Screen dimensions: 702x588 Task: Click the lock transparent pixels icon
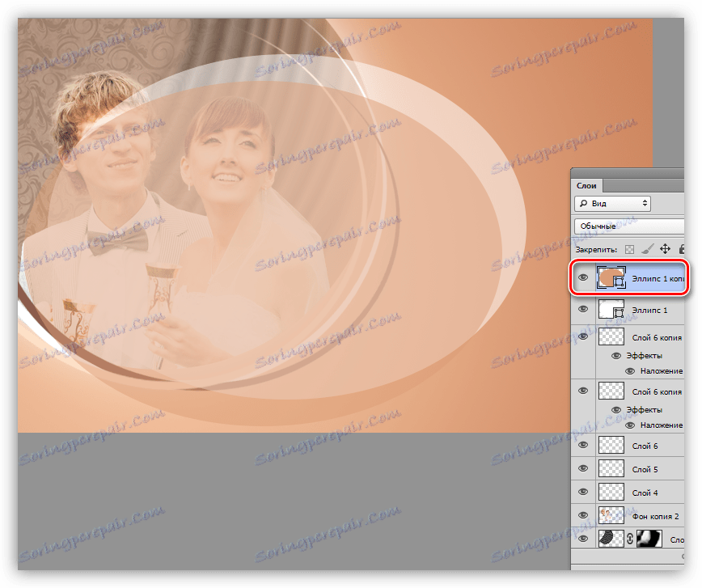tap(629, 249)
